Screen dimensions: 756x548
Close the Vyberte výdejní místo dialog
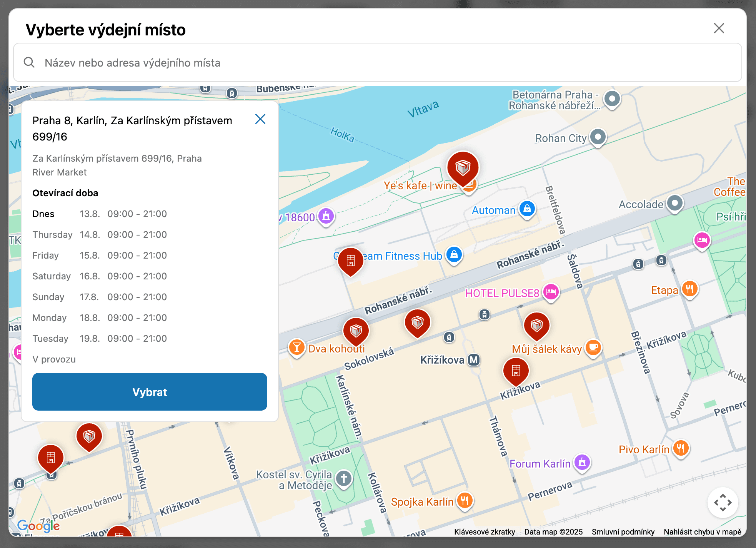pos(719,28)
